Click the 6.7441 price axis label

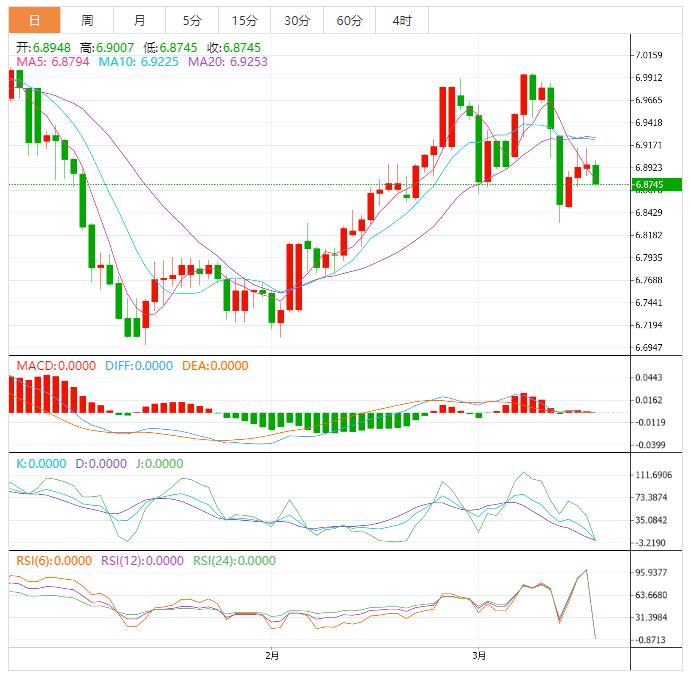pos(648,302)
